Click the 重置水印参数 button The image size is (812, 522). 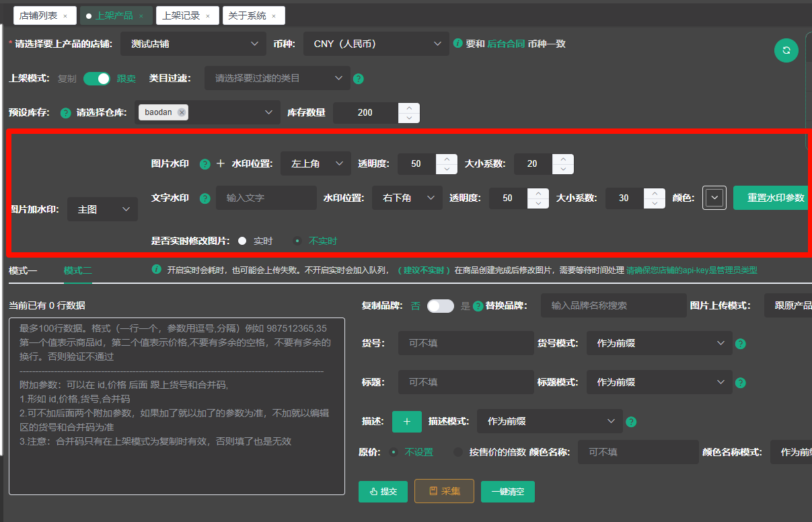tap(775, 198)
